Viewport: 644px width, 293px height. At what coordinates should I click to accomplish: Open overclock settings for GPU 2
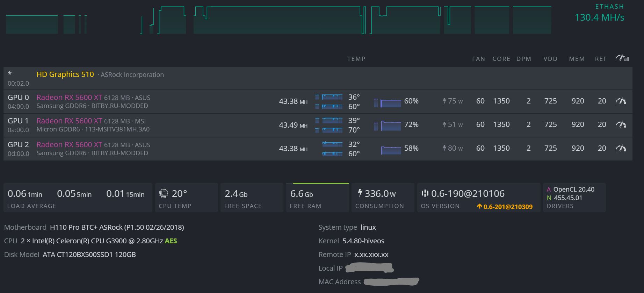621,148
